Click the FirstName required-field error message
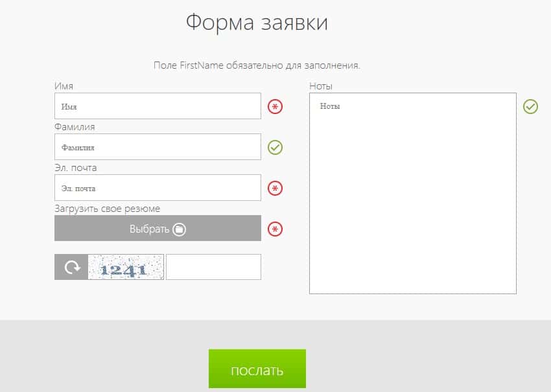 [x=257, y=65]
